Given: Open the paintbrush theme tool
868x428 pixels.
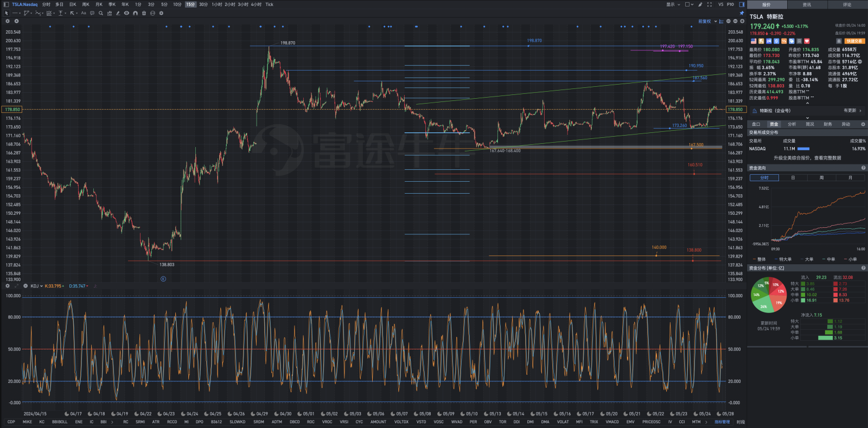Looking at the screenshot, I should [x=700, y=4].
